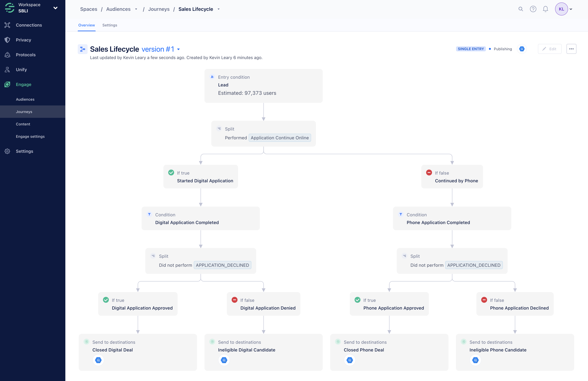Open the Privacy shield icon
This screenshot has height=381, width=588.
[7, 40]
